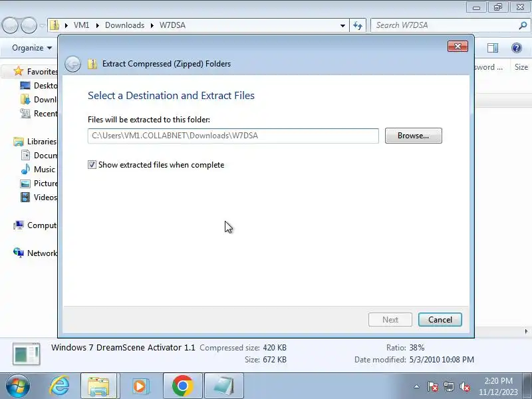
Task: Click the muted volume tray icon
Action: click(464, 386)
